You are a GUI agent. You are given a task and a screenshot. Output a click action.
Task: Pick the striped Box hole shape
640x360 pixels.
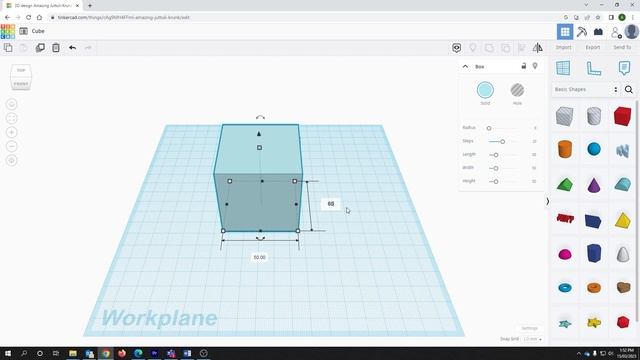click(564, 116)
